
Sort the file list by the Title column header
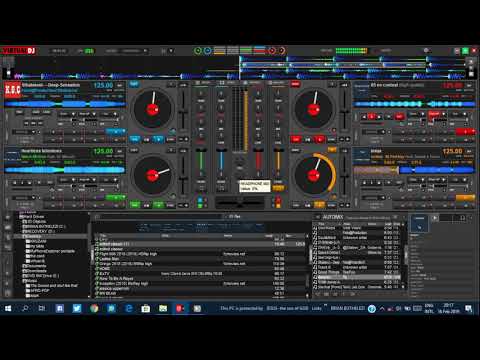[x=103, y=236]
